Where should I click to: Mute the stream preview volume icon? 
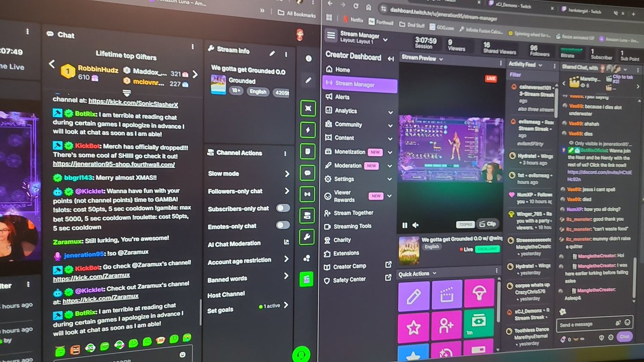415,225
